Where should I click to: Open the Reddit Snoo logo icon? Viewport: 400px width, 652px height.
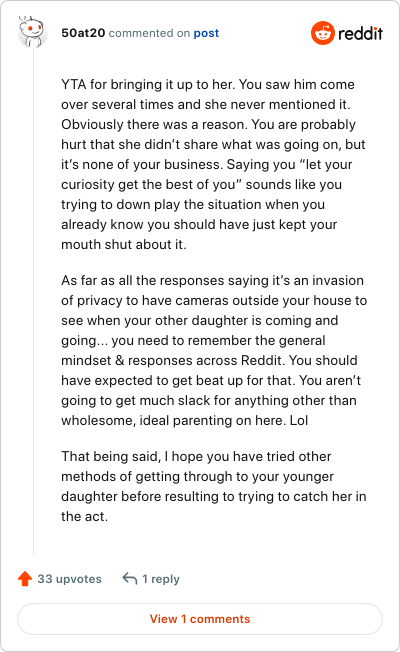point(323,33)
